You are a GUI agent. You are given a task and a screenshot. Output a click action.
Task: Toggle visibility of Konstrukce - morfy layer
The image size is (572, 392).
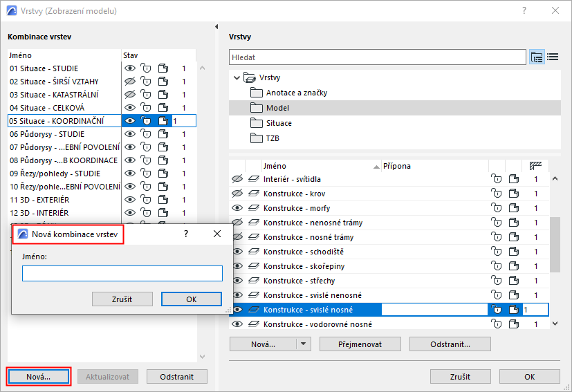(237, 208)
